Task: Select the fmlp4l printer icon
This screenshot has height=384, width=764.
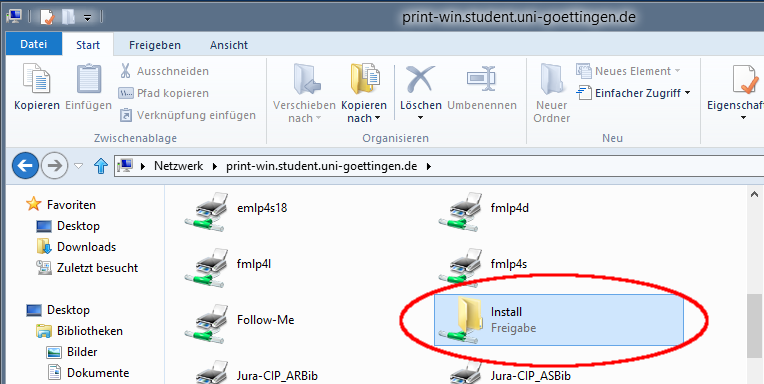Action: [206, 268]
